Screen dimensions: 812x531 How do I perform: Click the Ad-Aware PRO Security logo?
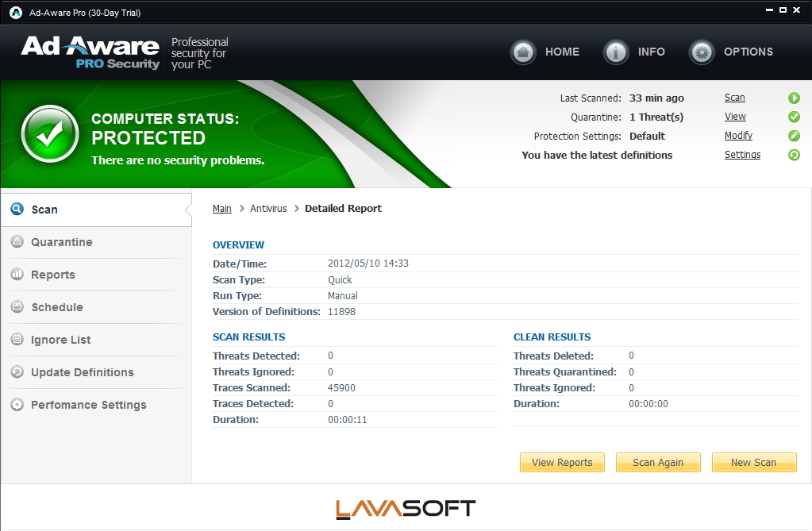point(90,52)
